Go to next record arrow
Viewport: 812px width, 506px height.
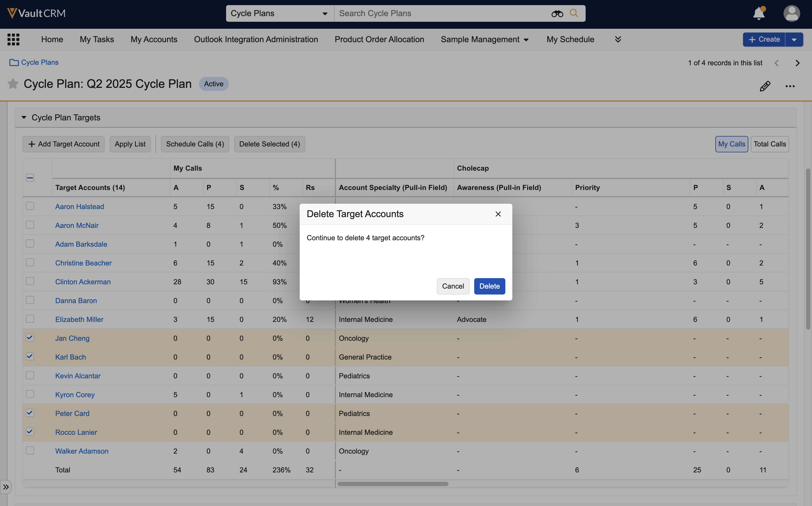tap(797, 63)
